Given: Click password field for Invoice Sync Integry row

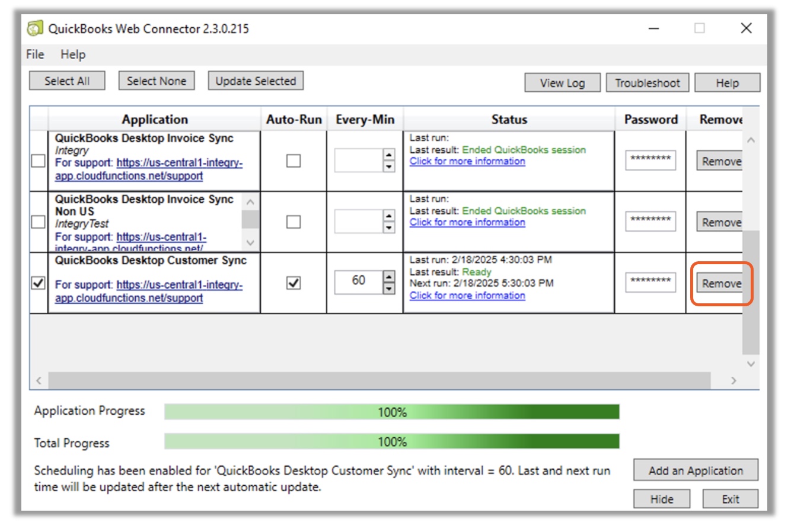Looking at the screenshot, I should pos(650,160).
